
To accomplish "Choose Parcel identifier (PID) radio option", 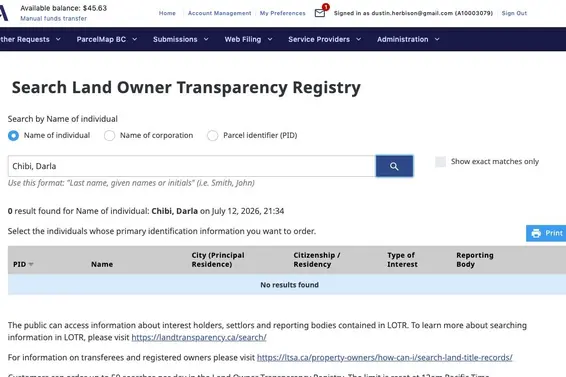I will pos(213,135).
